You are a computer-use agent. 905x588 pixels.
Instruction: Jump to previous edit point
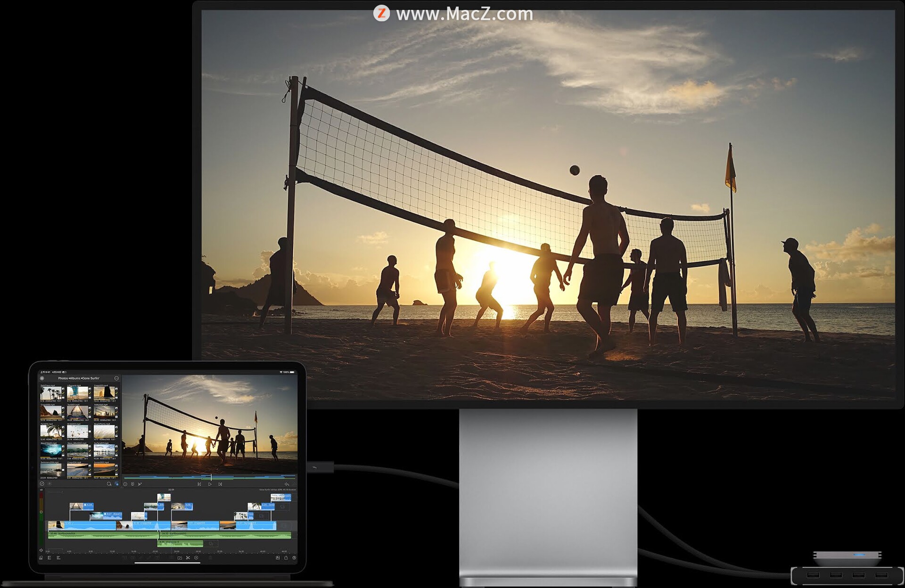199,484
